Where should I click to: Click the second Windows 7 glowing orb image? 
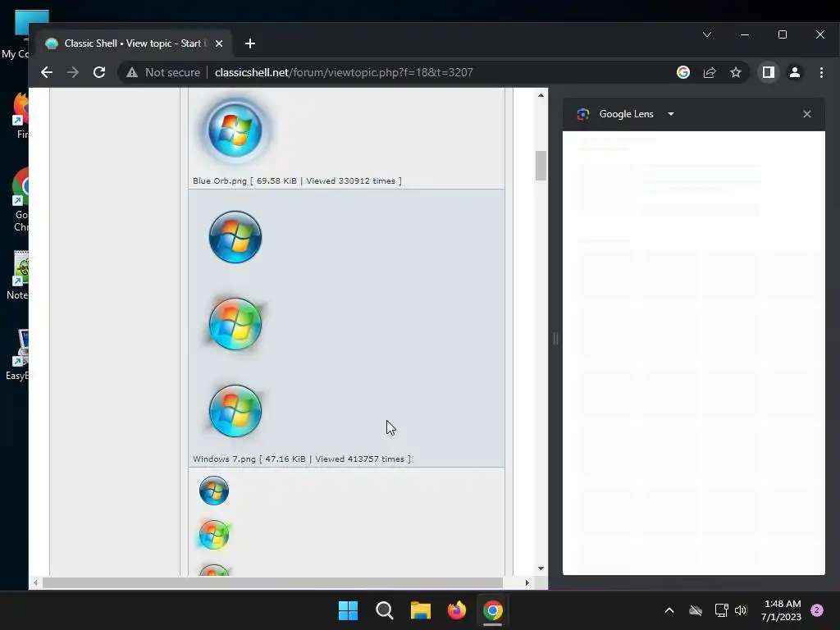click(x=235, y=323)
